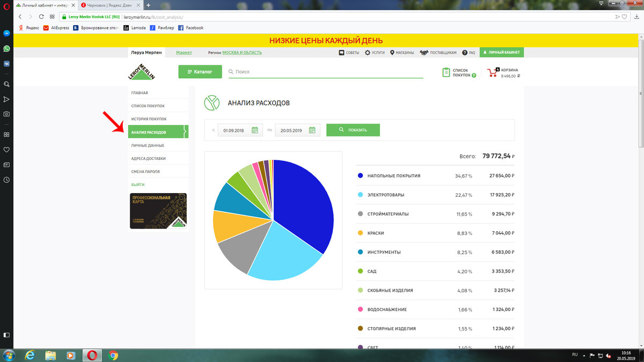Switch to Черновик Яндекс Дзен tab
The image size is (644, 362).
tap(112, 5)
